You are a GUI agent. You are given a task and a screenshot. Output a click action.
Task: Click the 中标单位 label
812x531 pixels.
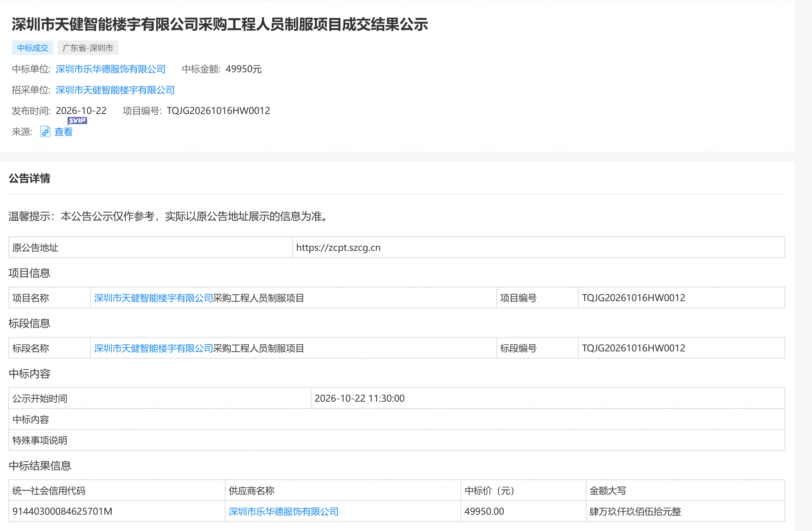point(31,69)
